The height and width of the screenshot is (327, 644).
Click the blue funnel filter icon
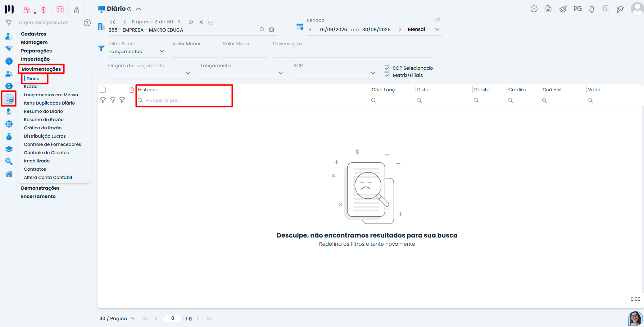(x=101, y=48)
